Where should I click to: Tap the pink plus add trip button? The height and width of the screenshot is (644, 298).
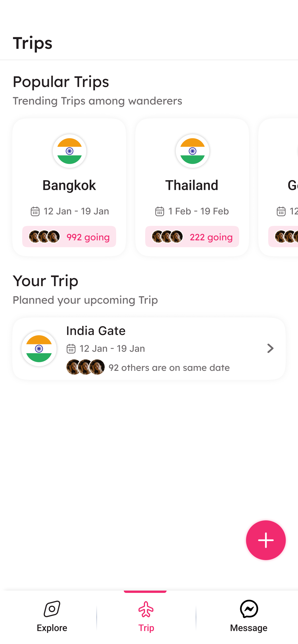click(x=266, y=540)
